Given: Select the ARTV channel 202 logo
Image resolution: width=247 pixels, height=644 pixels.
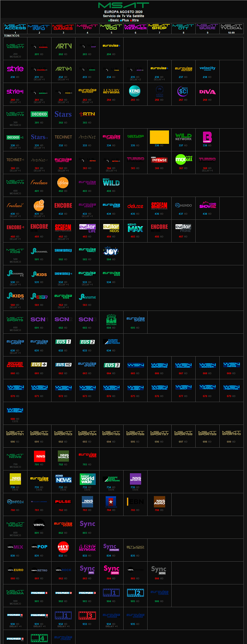Looking at the screenshot, I should (x=63, y=46).
